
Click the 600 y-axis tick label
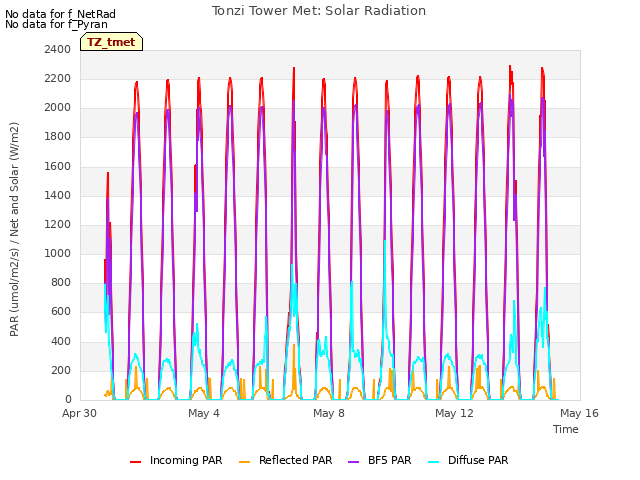point(61,312)
